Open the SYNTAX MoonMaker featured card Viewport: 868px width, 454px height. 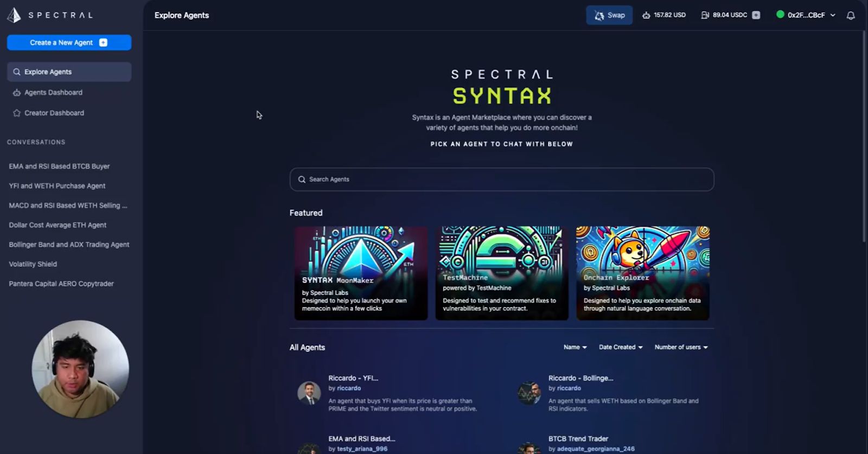(361, 273)
